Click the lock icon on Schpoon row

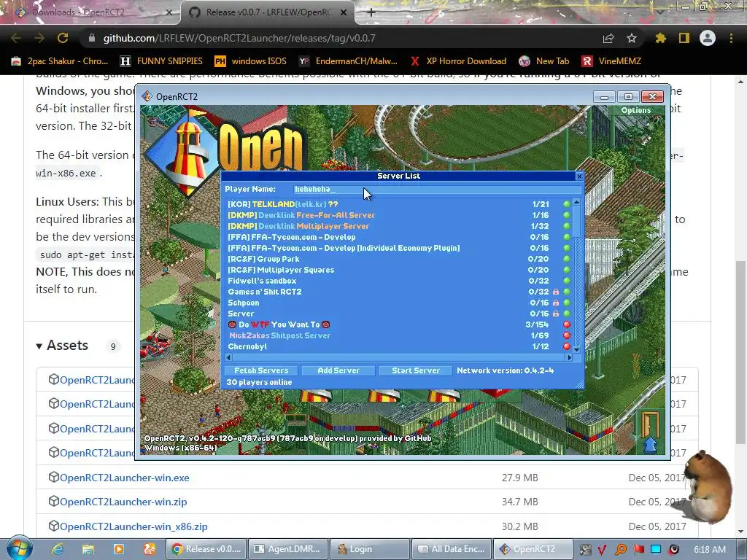pyautogui.click(x=555, y=303)
